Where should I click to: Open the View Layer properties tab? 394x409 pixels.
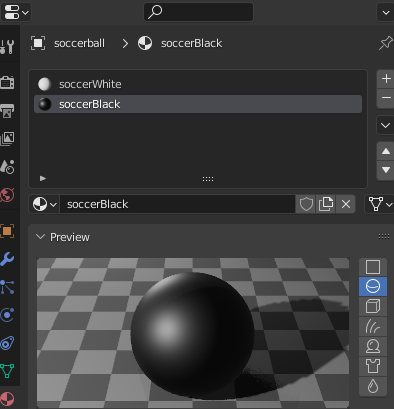pos(7,138)
